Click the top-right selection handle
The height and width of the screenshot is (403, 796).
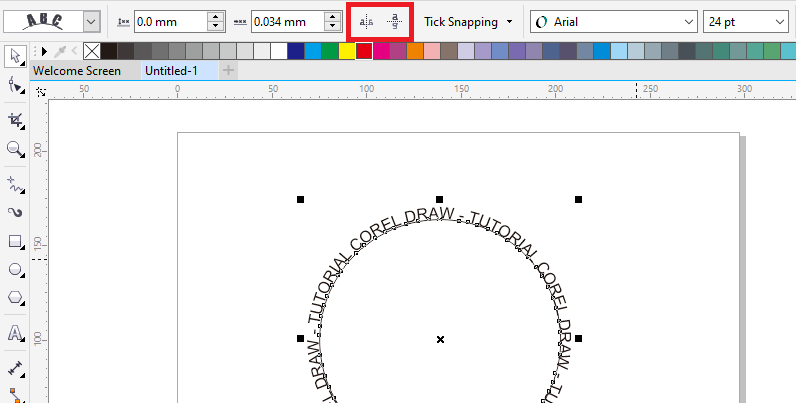[578, 199]
